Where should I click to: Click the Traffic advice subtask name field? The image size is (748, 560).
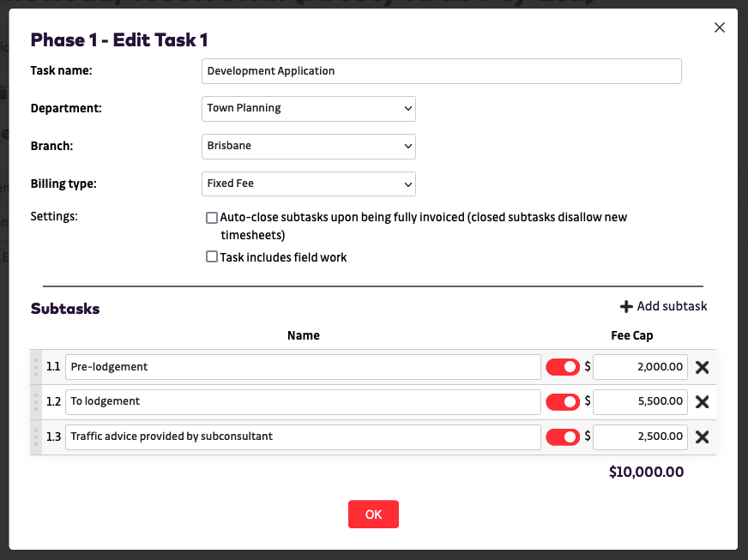303,437
